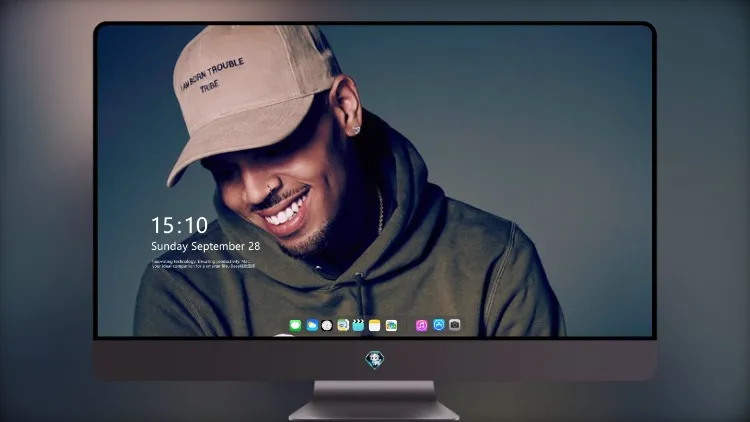Open the gray Camera app icon
The height and width of the screenshot is (422, 750).
click(454, 325)
